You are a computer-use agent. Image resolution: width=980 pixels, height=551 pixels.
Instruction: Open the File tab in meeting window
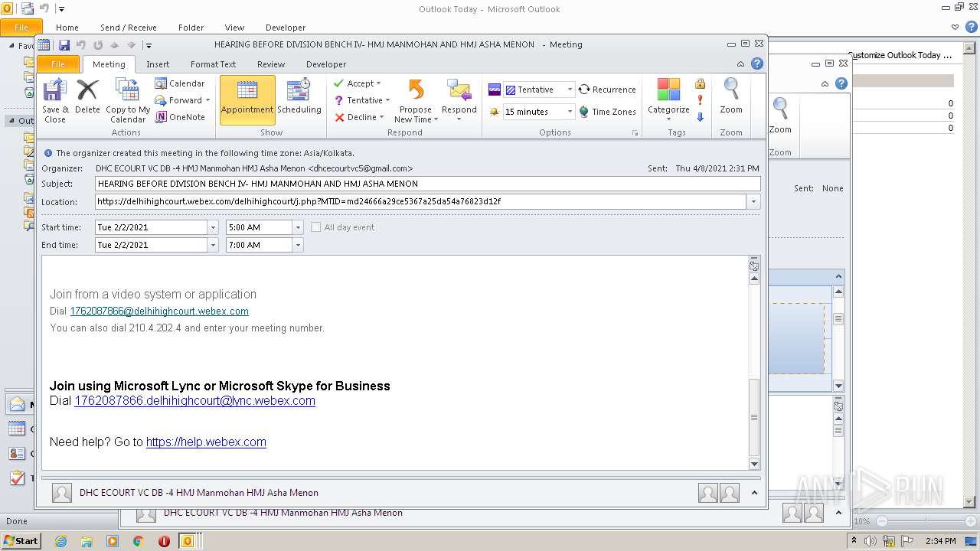click(58, 64)
